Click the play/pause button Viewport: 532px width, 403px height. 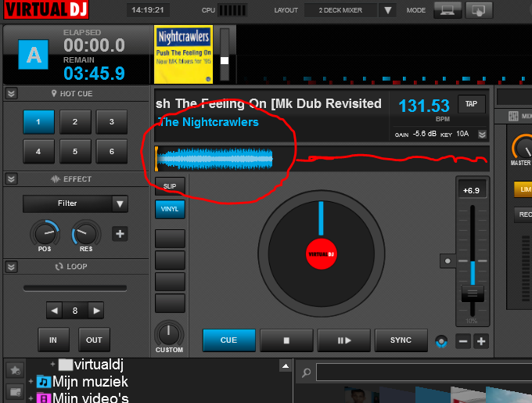[343, 340]
